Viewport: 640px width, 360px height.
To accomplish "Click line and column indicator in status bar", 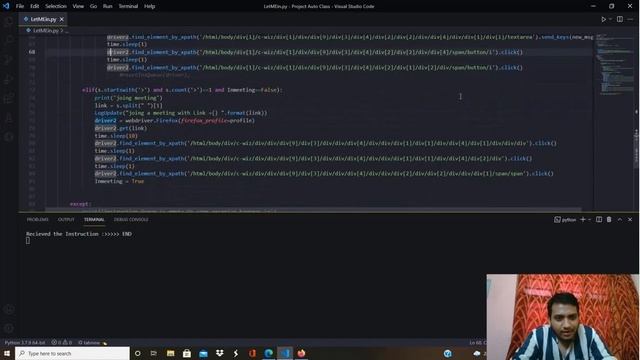I will (478, 343).
